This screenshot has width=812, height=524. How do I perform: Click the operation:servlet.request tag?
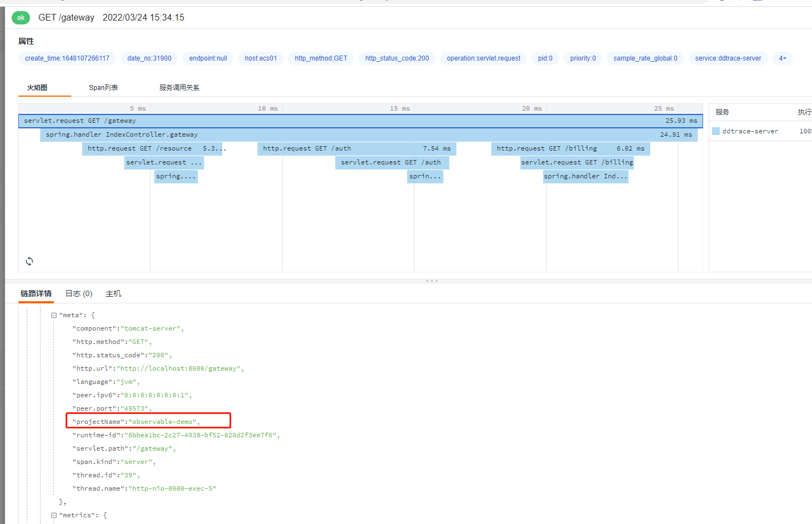point(484,58)
